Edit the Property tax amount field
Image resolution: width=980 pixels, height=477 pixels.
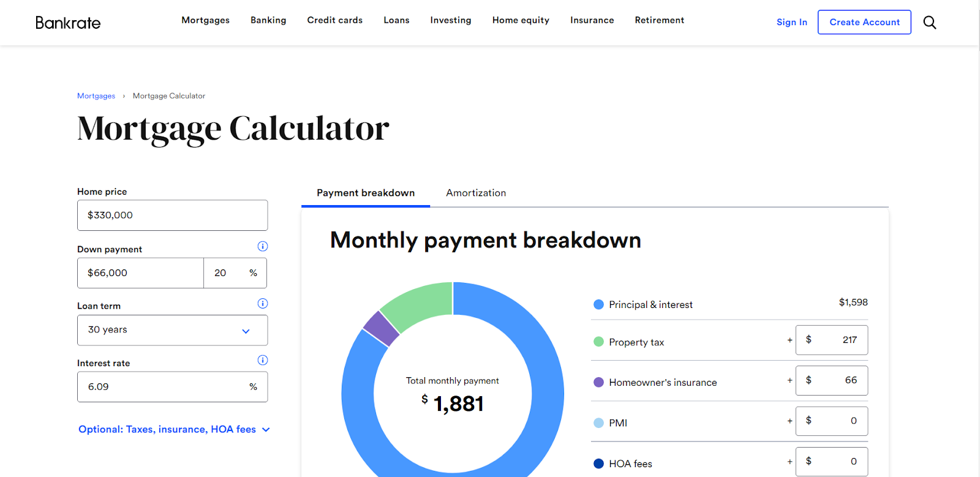point(832,340)
